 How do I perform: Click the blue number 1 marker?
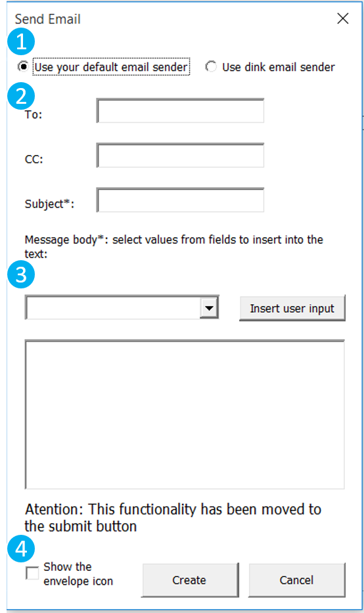[21, 41]
